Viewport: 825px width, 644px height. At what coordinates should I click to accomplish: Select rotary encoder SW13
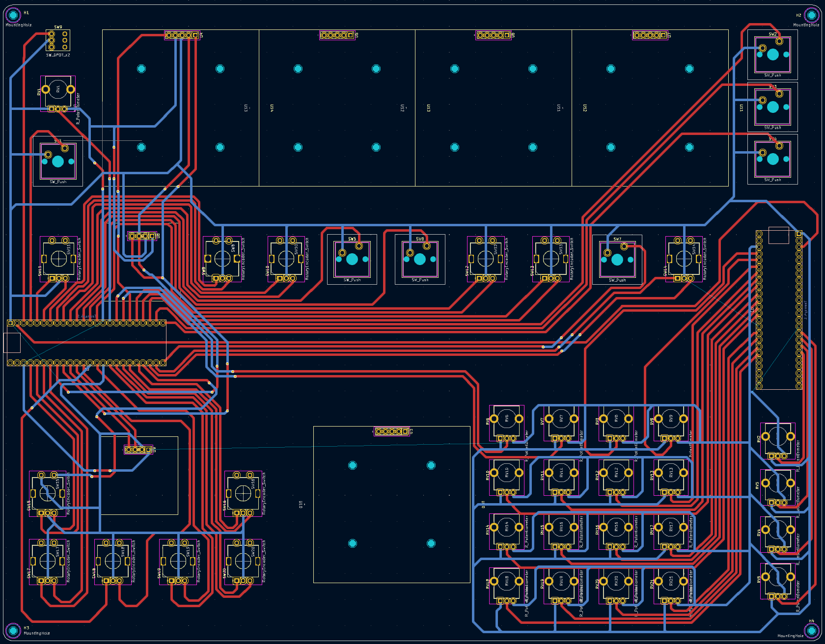point(550,259)
